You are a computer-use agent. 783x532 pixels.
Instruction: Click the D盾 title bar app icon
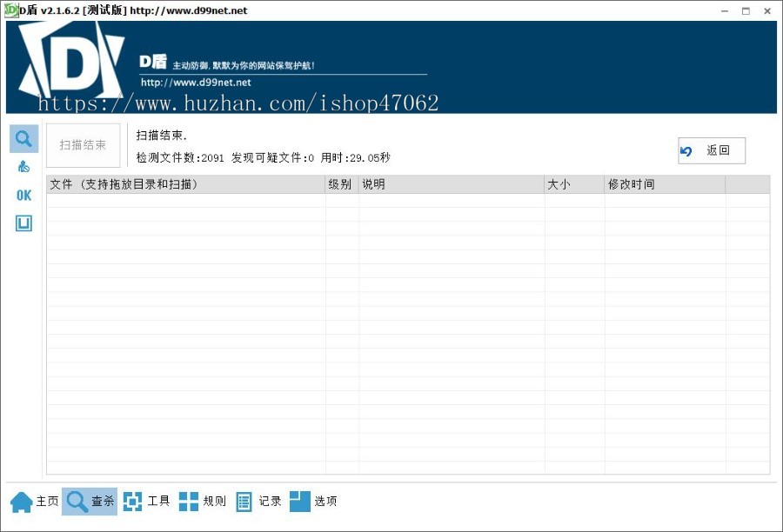11,10
